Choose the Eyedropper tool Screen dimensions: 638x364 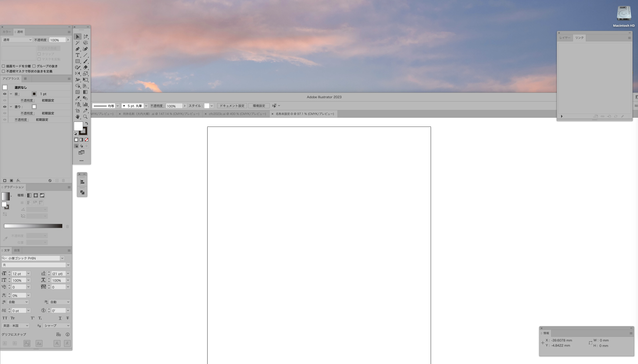pyautogui.click(x=78, y=98)
